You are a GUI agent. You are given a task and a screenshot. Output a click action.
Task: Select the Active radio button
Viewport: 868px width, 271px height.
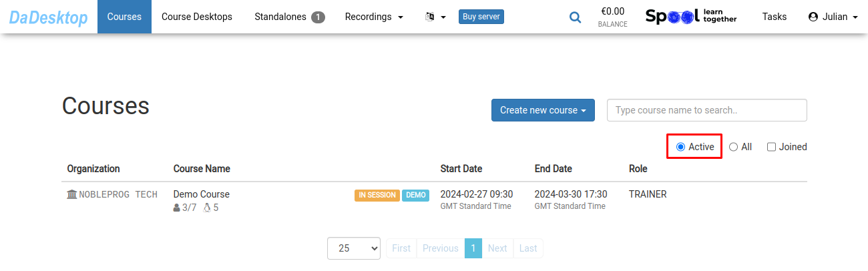pyautogui.click(x=680, y=147)
